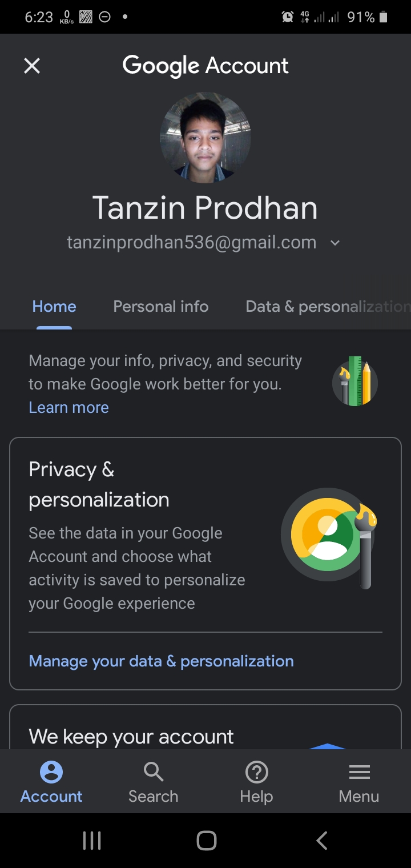Tap the tools illustration icon beside intro text

pyautogui.click(x=355, y=381)
